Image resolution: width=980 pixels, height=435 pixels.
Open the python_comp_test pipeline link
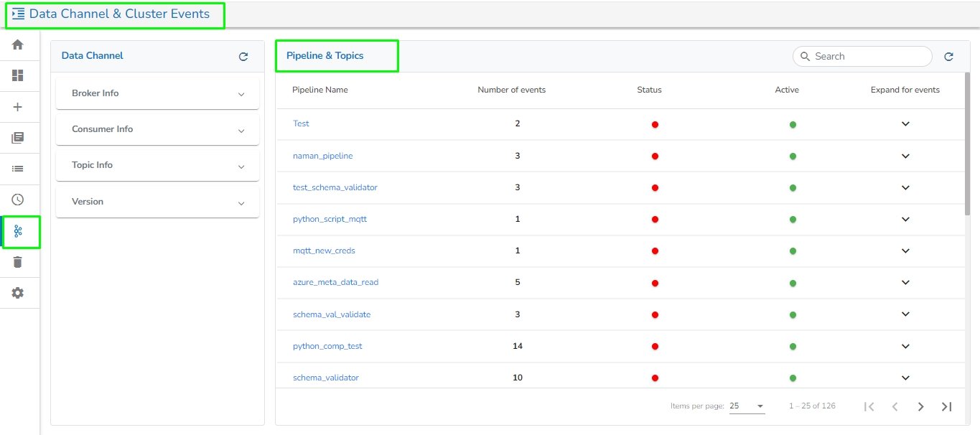point(327,346)
